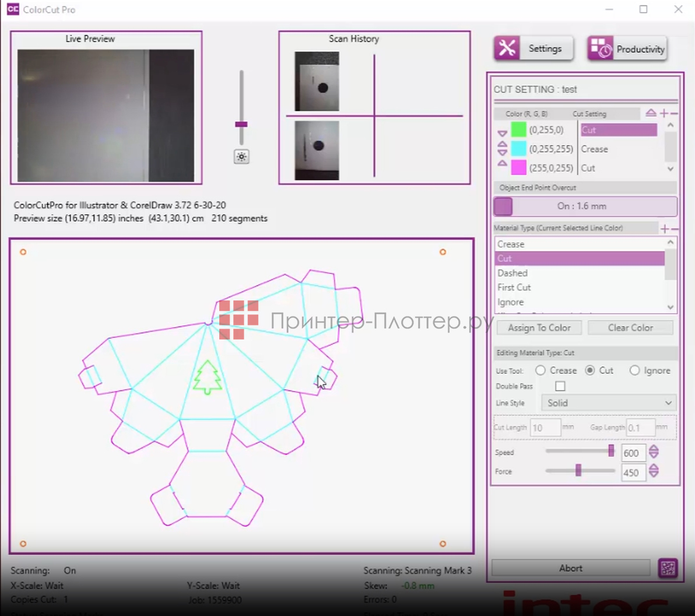695x616 pixels.
Task: Select First Cut in the material list
Action: pos(514,288)
